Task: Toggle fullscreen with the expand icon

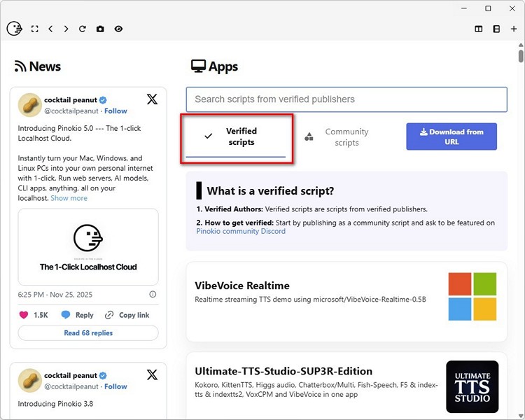Action: click(34, 29)
